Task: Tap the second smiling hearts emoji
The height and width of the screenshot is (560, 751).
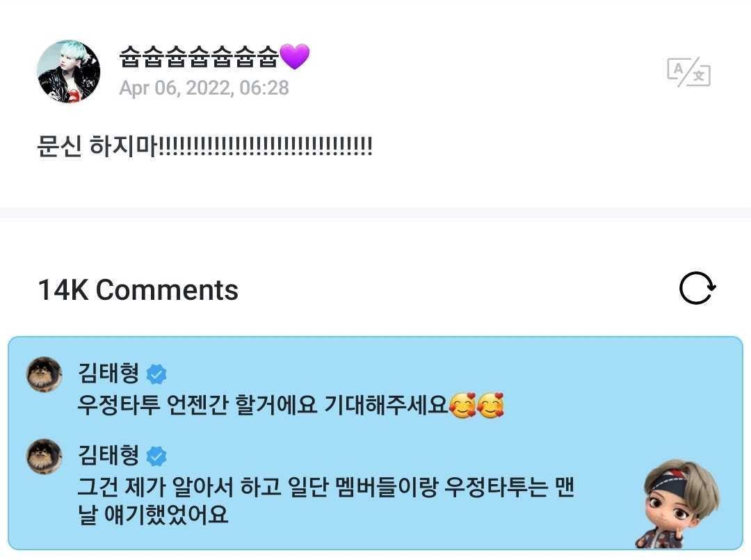Action: (490, 406)
